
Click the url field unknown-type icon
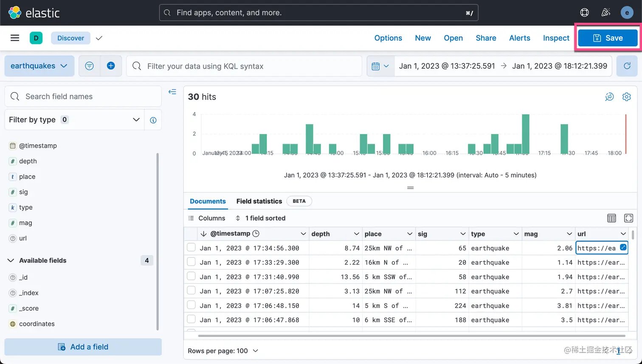(13, 238)
